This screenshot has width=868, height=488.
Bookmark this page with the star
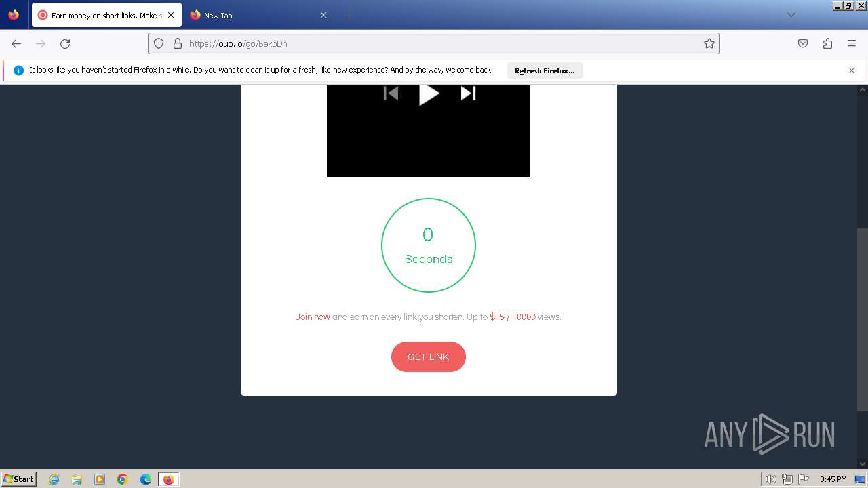coord(709,43)
